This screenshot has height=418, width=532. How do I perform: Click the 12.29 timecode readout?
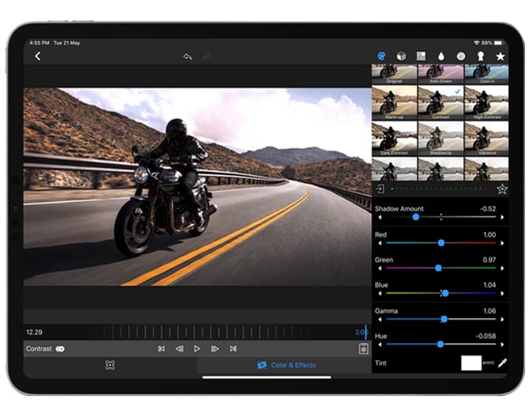[34, 332]
